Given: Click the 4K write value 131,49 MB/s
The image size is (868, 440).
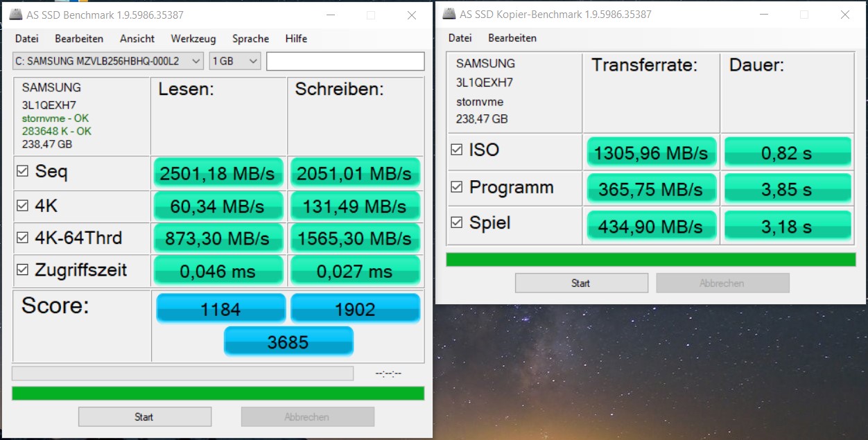Looking at the screenshot, I should click(x=355, y=206).
